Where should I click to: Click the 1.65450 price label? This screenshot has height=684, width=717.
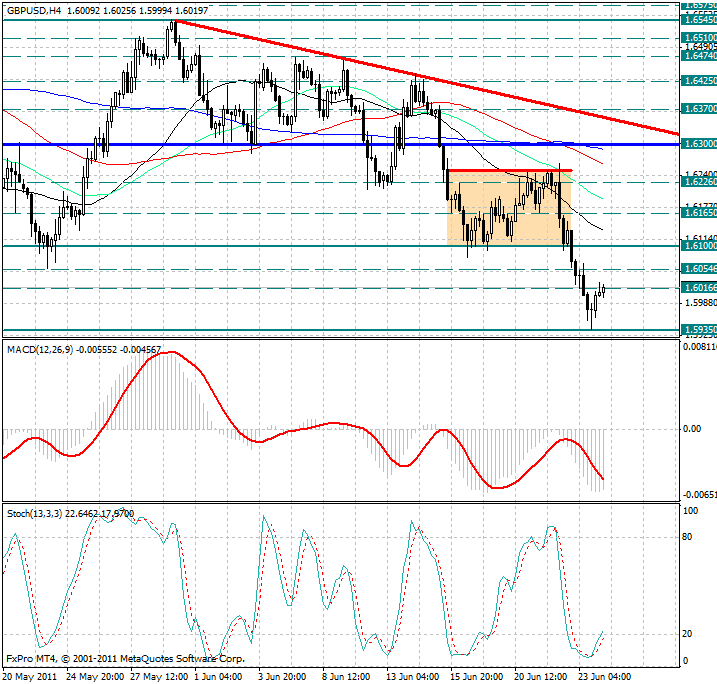click(x=698, y=19)
